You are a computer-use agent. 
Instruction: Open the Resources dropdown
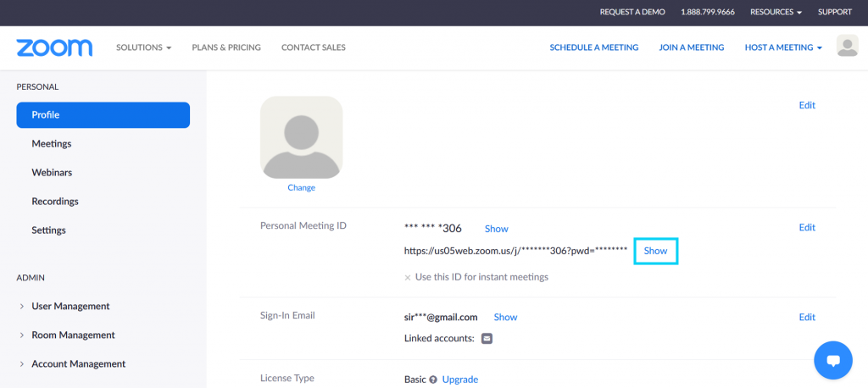coord(776,12)
